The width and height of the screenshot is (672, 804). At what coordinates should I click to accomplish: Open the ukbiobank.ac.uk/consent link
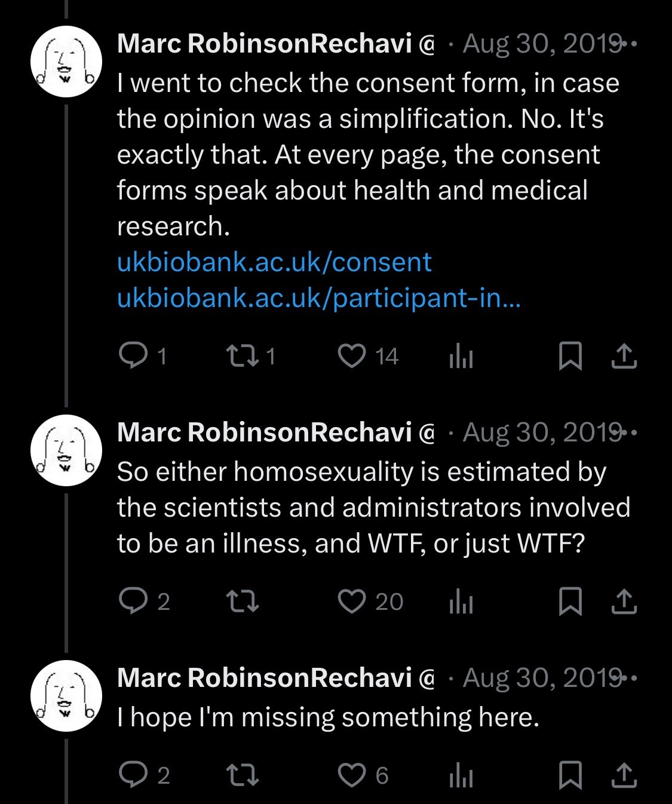click(274, 262)
